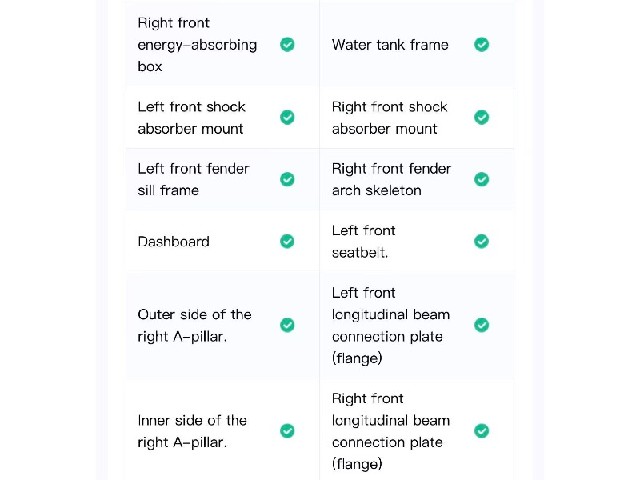Open the Inner side of the right A-pillar entry
The width and height of the screenshot is (640, 480).
192,431
